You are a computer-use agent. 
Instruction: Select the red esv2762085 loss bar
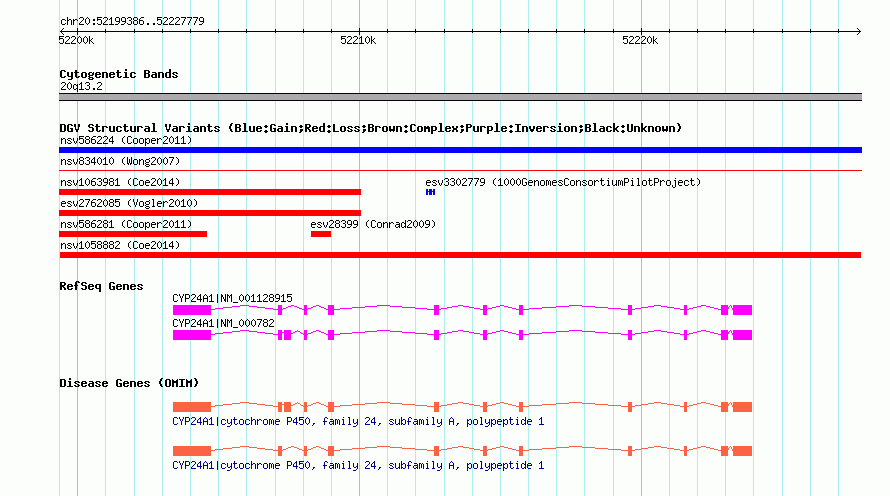pos(210,213)
